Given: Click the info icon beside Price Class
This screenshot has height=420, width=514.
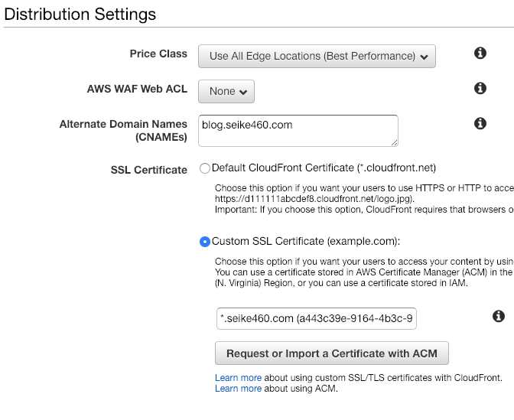Looking at the screenshot, I should click(480, 53).
